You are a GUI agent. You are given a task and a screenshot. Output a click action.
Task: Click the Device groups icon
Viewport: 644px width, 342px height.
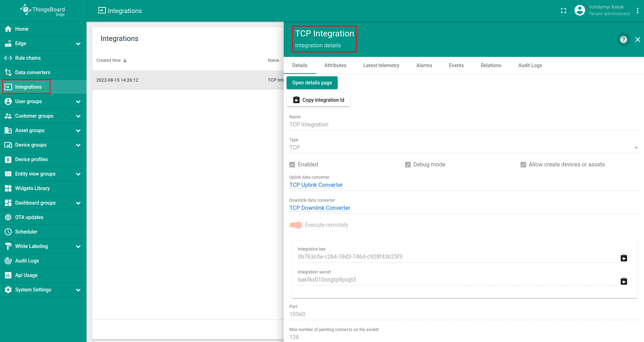8,145
